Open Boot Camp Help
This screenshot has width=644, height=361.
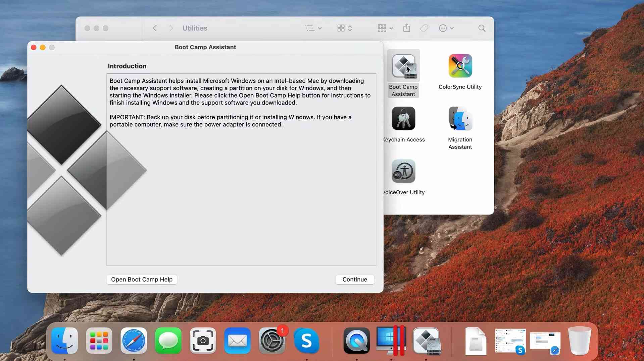pyautogui.click(x=142, y=279)
